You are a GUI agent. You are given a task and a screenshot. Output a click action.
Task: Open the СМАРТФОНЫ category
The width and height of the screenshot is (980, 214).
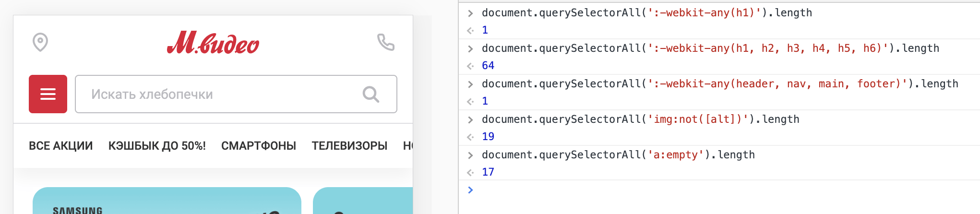[259, 146]
